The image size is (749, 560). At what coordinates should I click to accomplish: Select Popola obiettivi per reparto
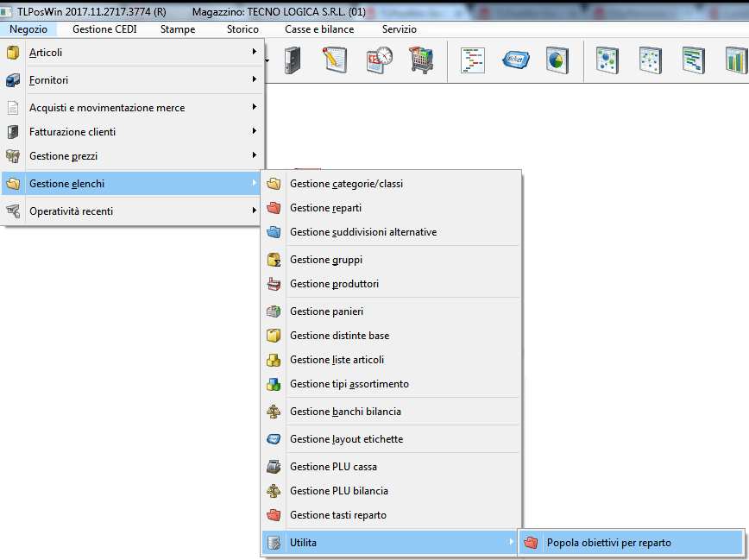click(x=608, y=543)
